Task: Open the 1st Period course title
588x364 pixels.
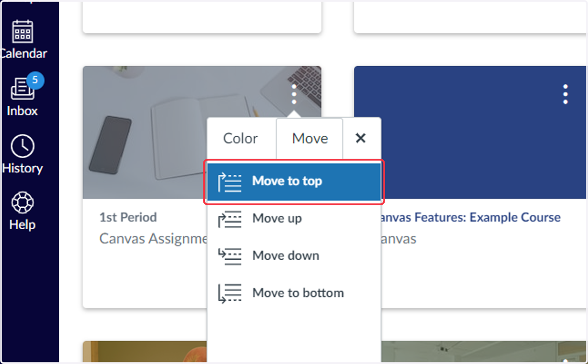Action: [x=128, y=218]
